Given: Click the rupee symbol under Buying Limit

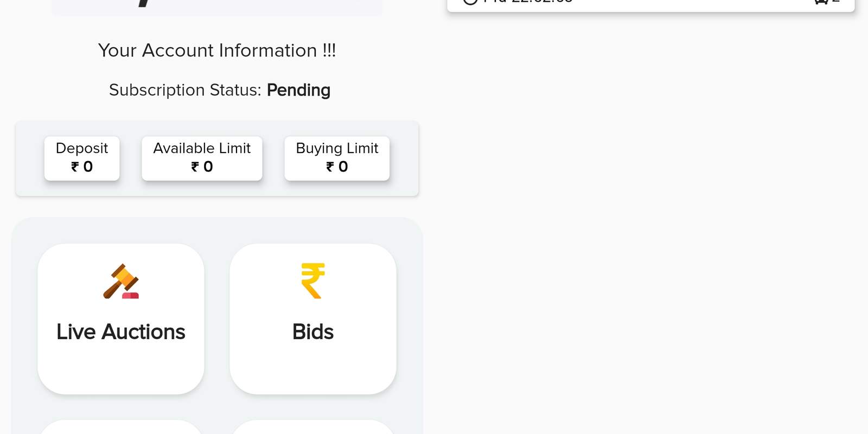Looking at the screenshot, I should coord(330,167).
